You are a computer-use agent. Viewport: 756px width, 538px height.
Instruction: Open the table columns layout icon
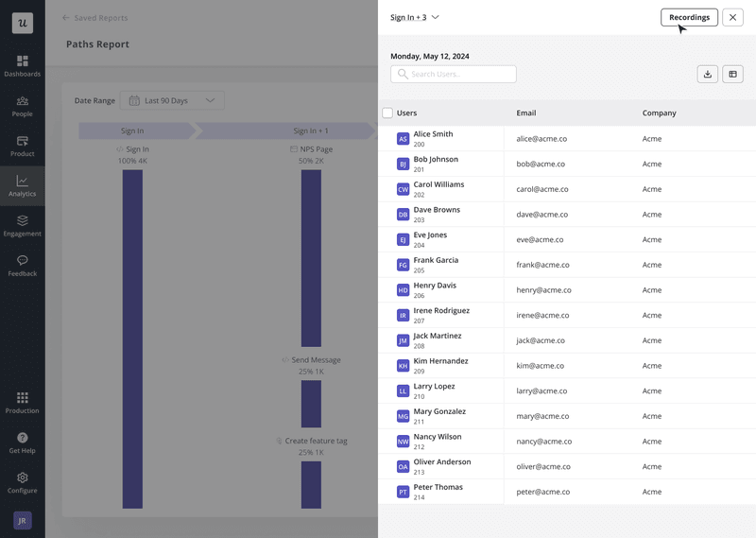pyautogui.click(x=732, y=74)
